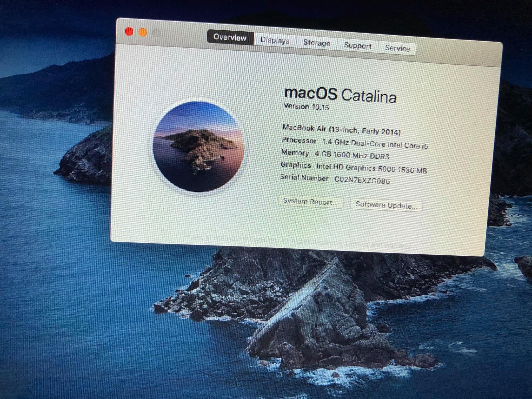The image size is (532, 399).
Task: Click the Version 10.15 text
Action: 306,107
